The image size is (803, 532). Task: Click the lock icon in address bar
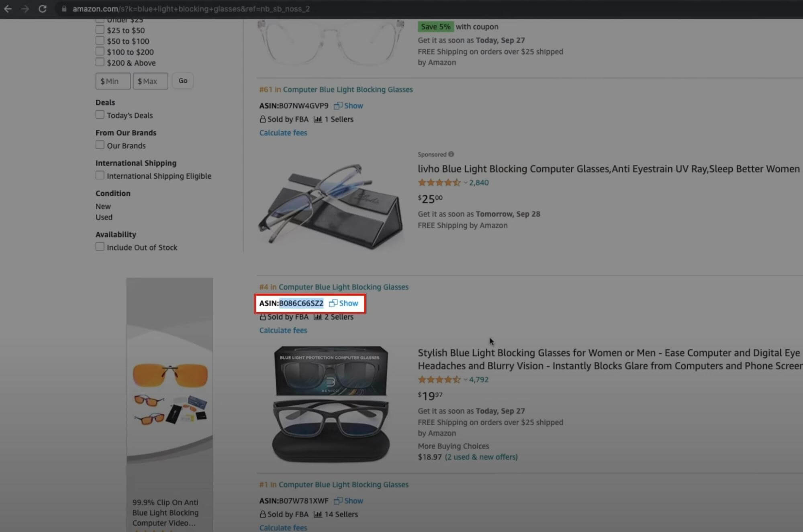coord(63,8)
